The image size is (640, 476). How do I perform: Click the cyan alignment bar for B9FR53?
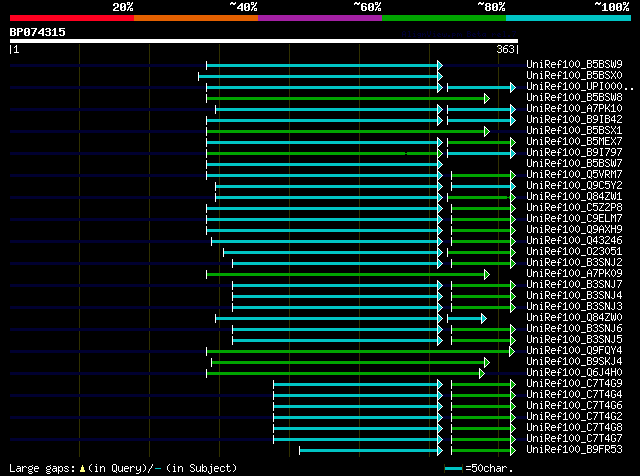pyautogui.click(x=371, y=451)
